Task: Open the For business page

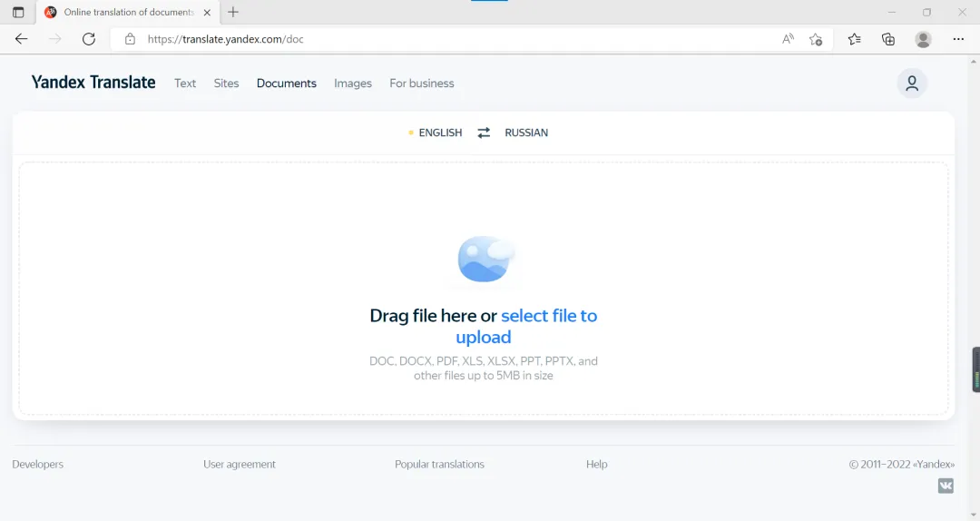Action: point(422,84)
